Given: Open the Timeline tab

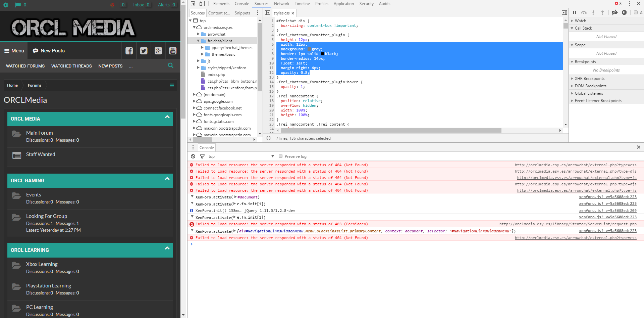Looking at the screenshot, I should point(302,4).
